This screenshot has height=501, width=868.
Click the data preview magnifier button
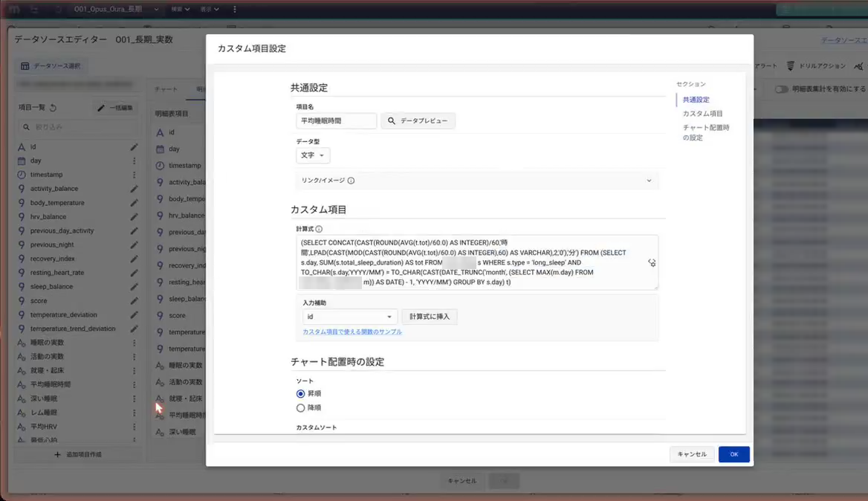[x=418, y=120]
